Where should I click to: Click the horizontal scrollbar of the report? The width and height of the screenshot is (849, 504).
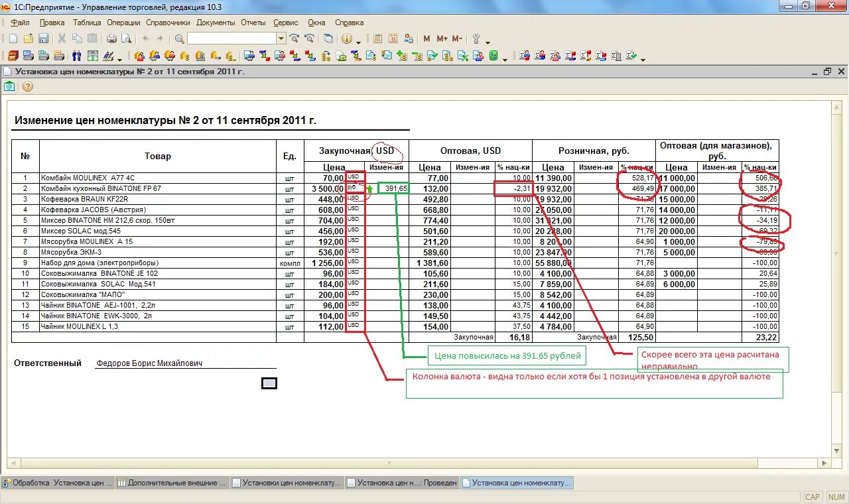pyautogui.click(x=420, y=463)
